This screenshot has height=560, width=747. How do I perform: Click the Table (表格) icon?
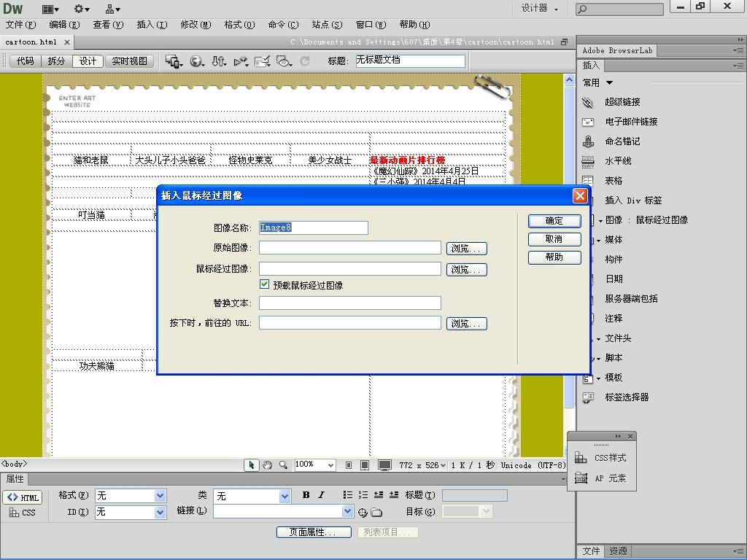point(588,181)
